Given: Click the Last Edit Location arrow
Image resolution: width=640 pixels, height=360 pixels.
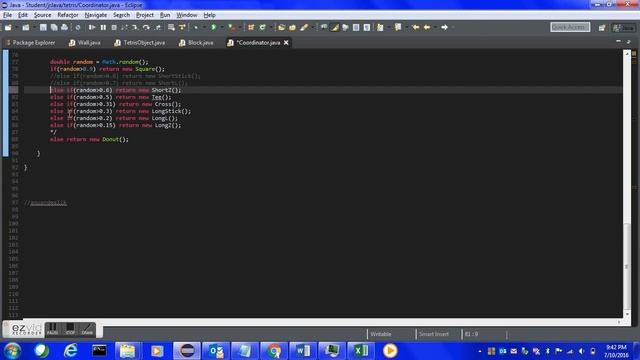Looking at the screenshot, I should click(x=416, y=27).
